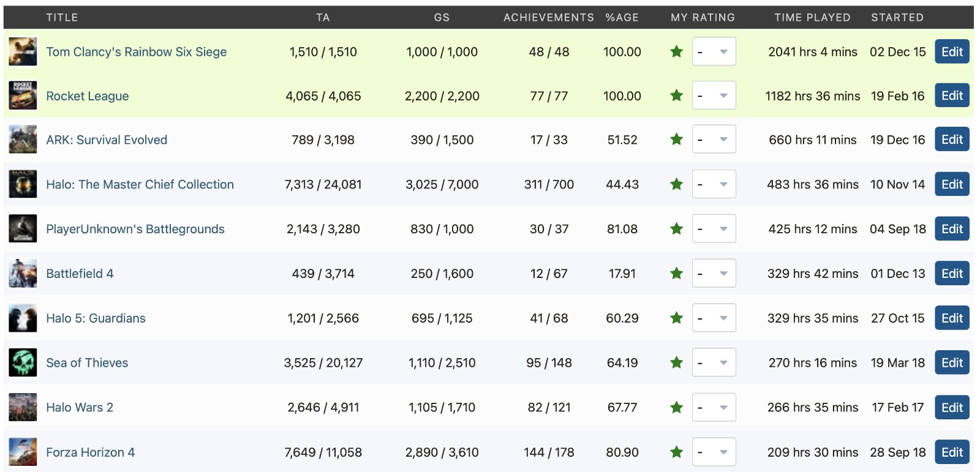Open Battlefield 4 thumbnail image
980x472 pixels.
[x=23, y=274]
